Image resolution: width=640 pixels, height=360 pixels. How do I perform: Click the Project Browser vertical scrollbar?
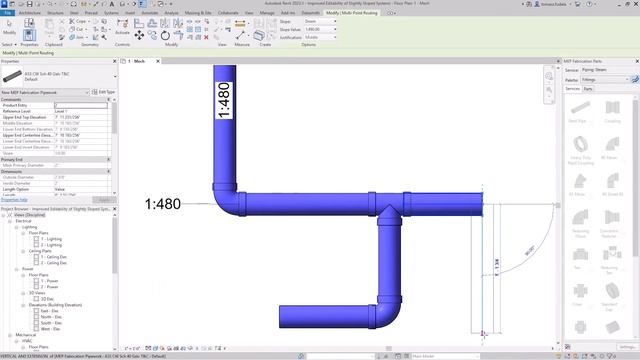(115, 245)
